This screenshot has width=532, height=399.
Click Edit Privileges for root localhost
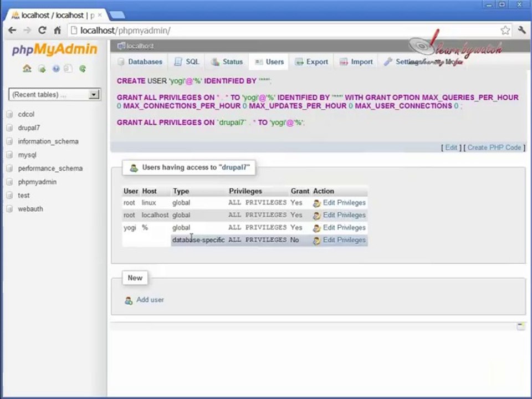[x=344, y=215]
